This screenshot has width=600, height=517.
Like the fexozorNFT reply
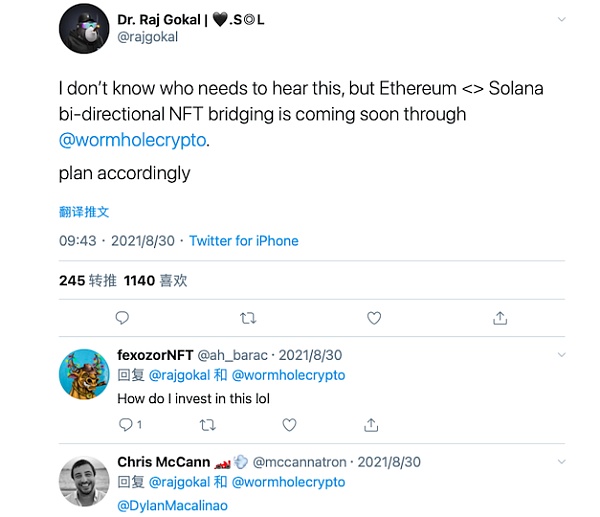pos(289,425)
